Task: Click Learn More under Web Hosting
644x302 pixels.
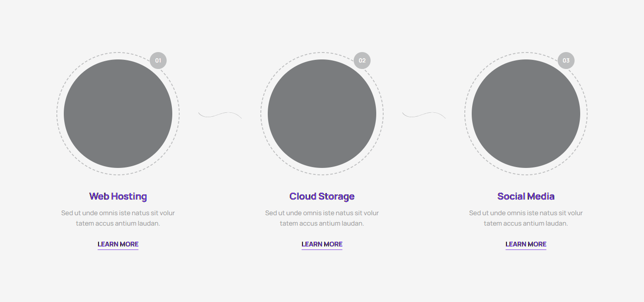Action: point(118,244)
